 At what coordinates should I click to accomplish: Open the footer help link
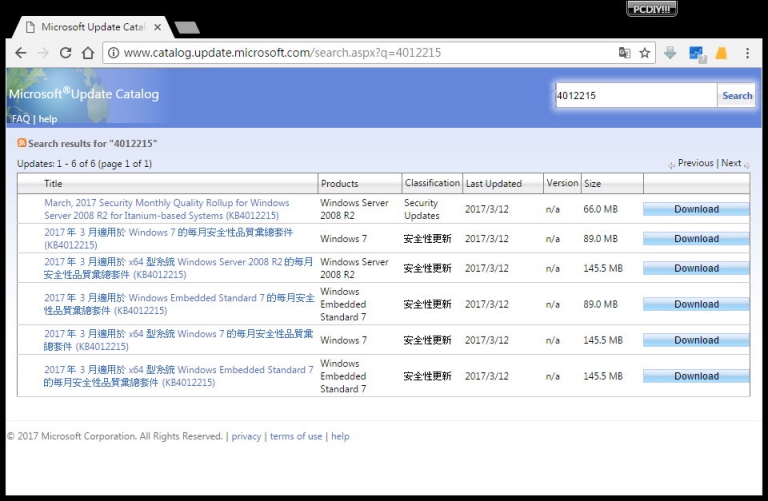click(x=340, y=436)
